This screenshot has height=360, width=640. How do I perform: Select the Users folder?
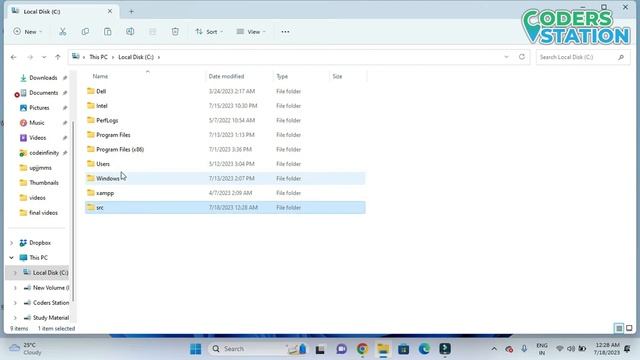click(x=225, y=164)
